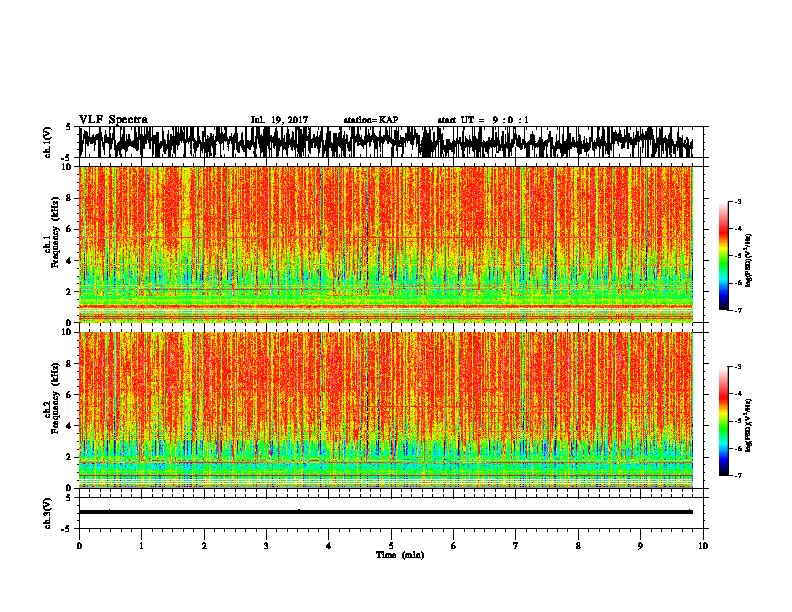Click the time axis tick label "9"
The height and width of the screenshot is (612, 792).
(640, 546)
